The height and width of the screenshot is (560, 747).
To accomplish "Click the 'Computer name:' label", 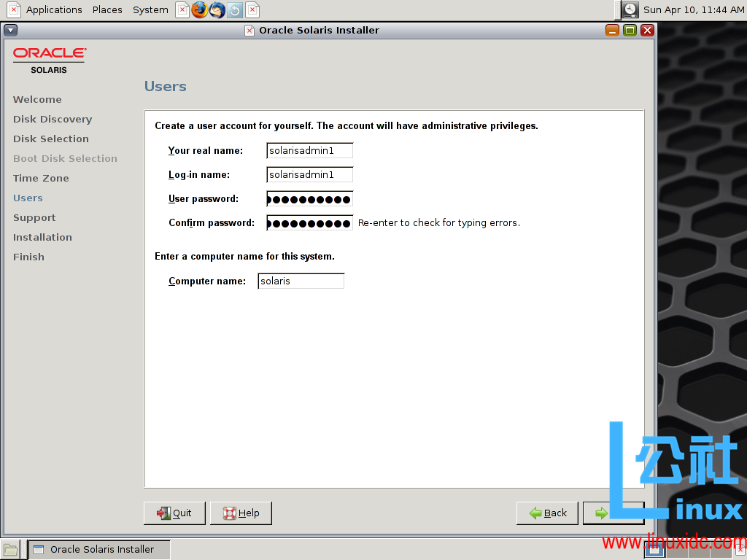I will 207,281.
